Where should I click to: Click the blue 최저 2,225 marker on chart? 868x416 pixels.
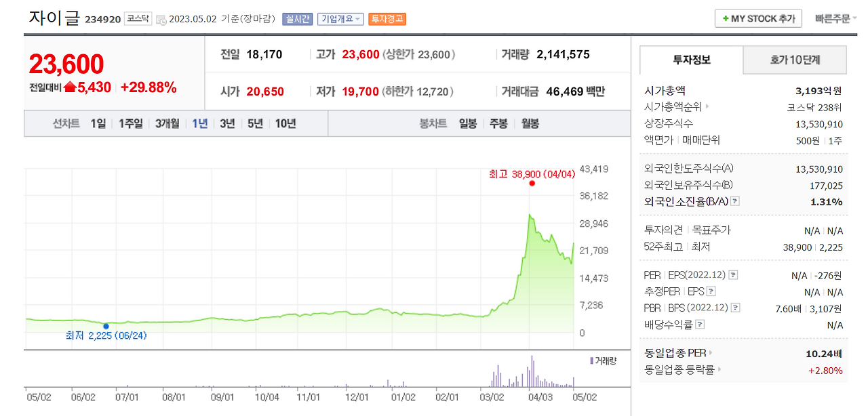pos(106,326)
